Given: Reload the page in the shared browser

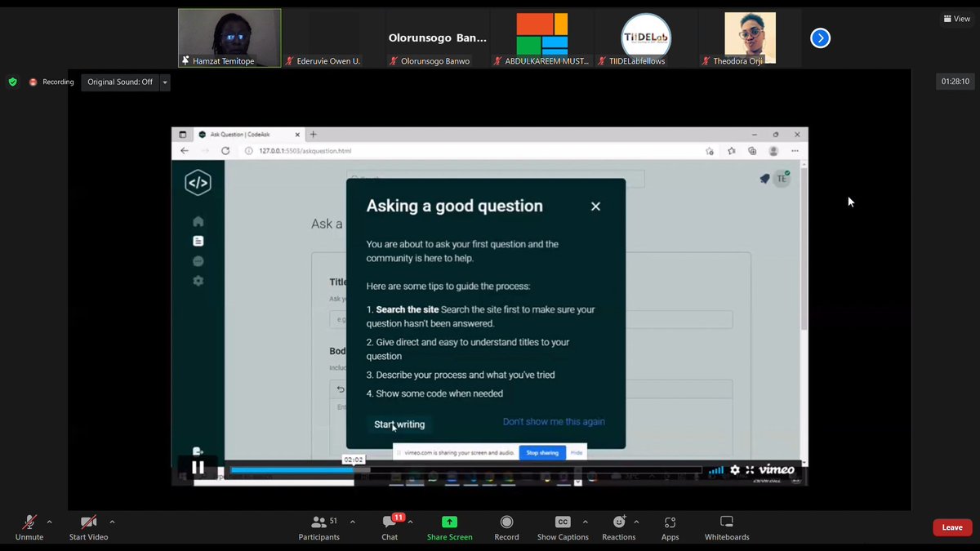Looking at the screenshot, I should 225,151.
